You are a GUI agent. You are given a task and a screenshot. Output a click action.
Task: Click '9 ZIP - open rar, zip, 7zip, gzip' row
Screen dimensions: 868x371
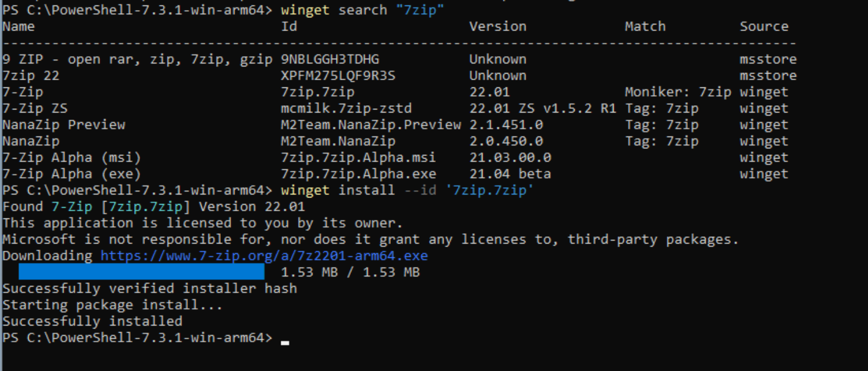[137, 59]
